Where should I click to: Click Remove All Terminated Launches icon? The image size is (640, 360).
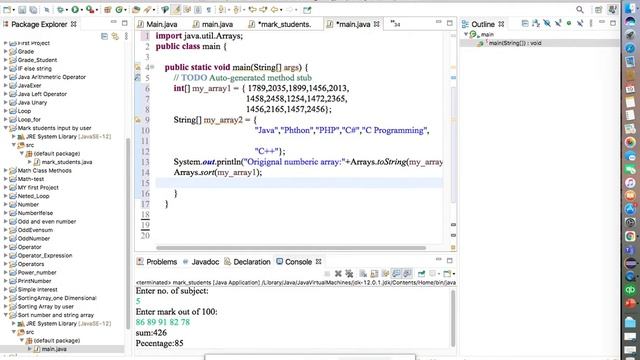click(349, 273)
